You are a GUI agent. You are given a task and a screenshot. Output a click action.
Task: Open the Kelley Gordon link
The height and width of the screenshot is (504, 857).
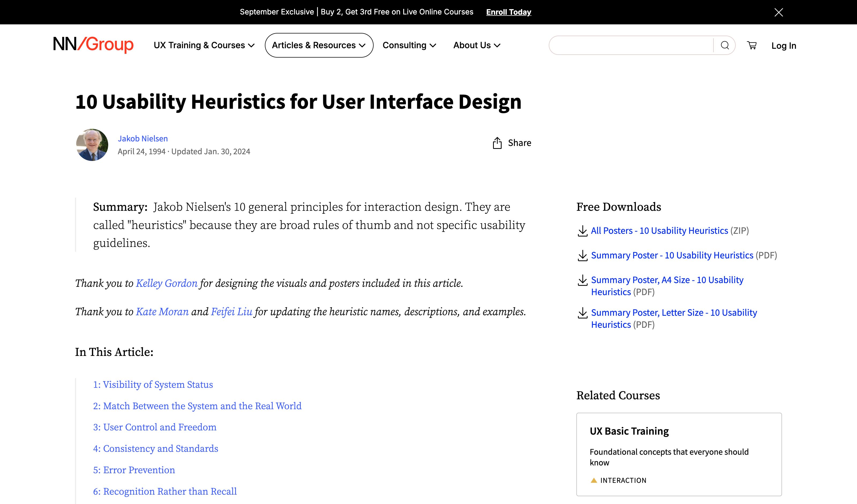(167, 283)
